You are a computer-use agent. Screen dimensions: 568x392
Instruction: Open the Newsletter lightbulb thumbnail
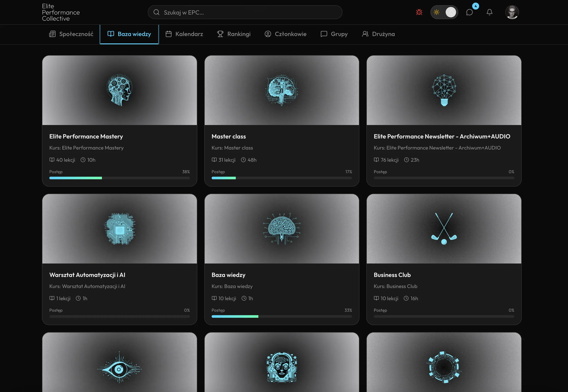444,90
